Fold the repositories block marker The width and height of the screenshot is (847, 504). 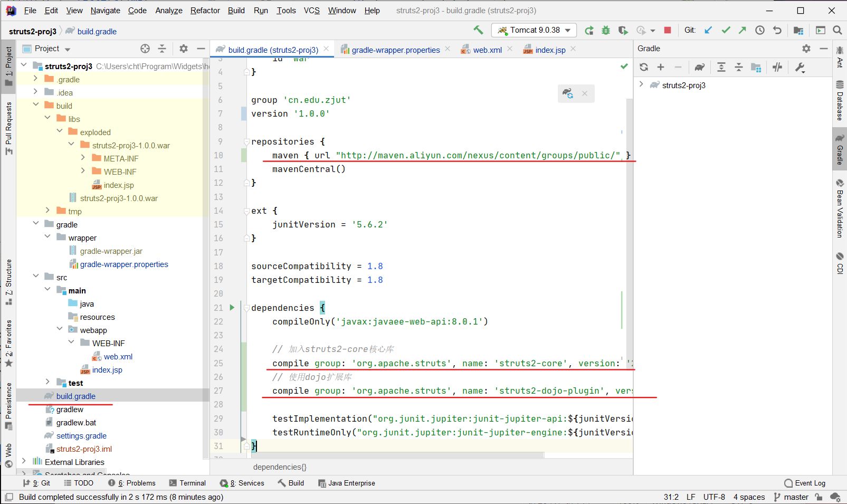click(x=246, y=141)
